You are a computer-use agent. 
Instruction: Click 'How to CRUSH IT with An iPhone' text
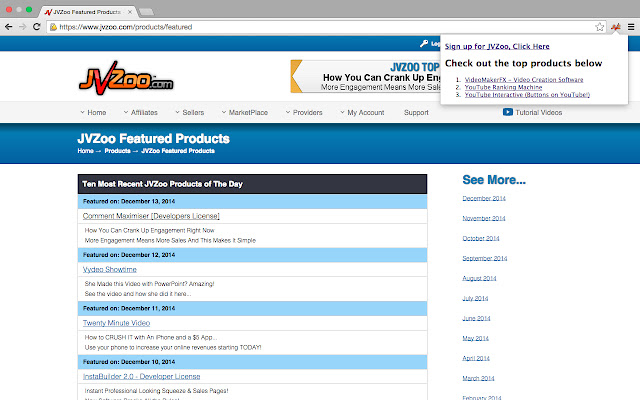(151, 337)
